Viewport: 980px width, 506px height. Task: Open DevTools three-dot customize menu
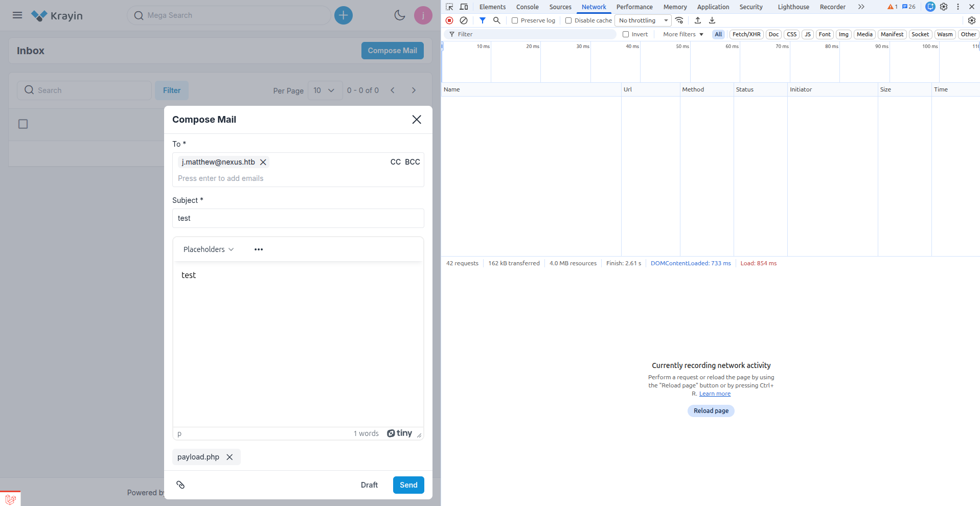[x=958, y=7]
